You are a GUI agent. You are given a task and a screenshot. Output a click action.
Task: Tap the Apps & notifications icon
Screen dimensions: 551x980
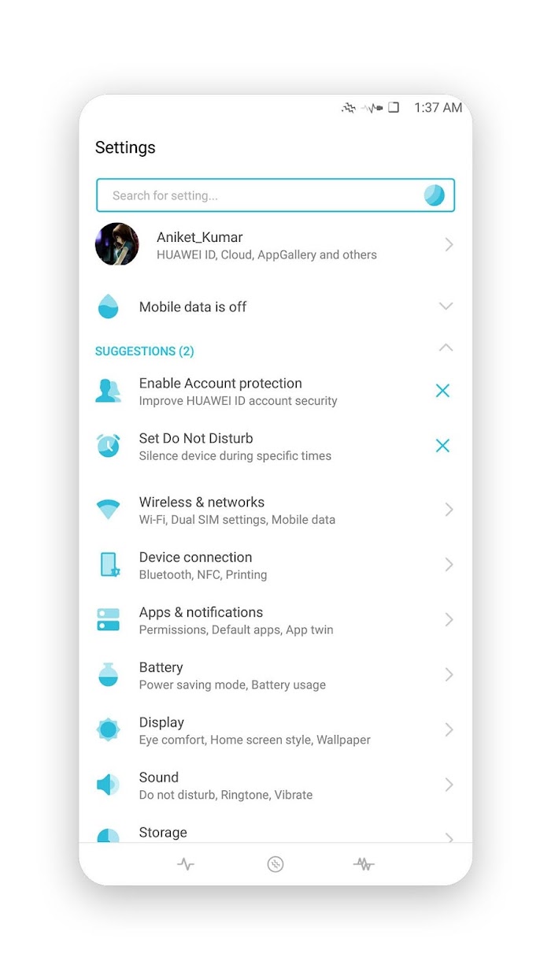point(108,620)
